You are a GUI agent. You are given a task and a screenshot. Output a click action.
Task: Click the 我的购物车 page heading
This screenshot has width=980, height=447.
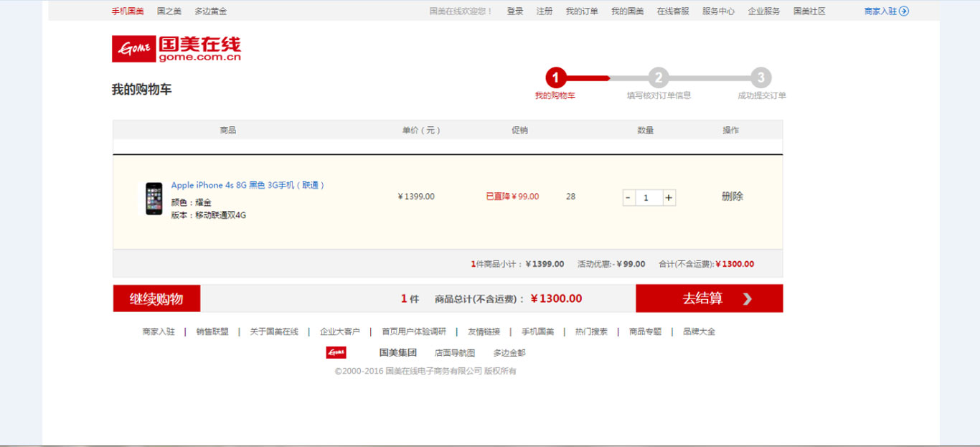[x=142, y=90]
